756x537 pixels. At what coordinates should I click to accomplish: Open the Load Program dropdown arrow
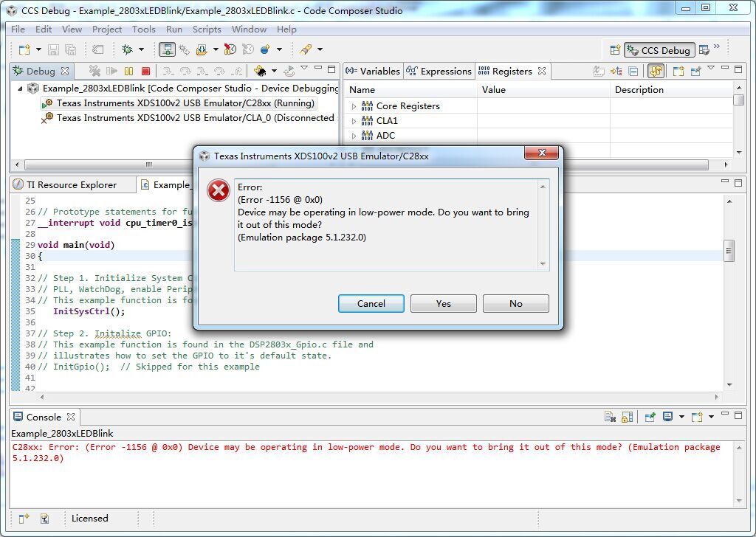tap(216, 49)
